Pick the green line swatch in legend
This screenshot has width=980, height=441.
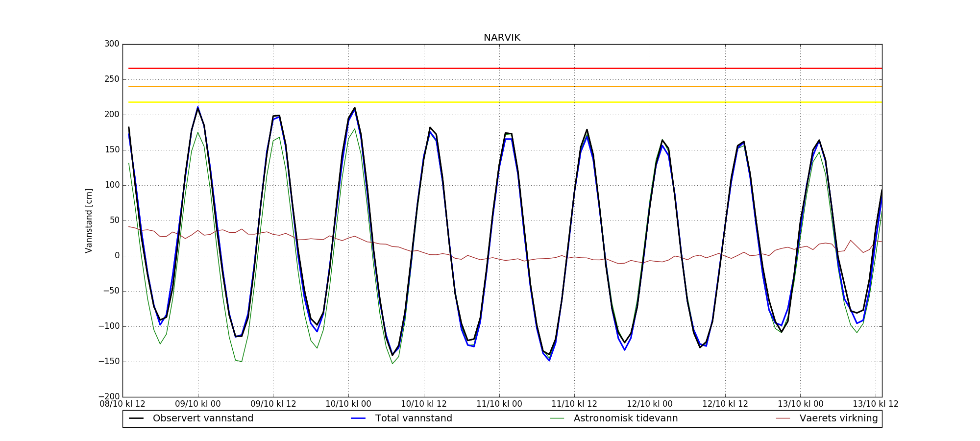point(557,418)
